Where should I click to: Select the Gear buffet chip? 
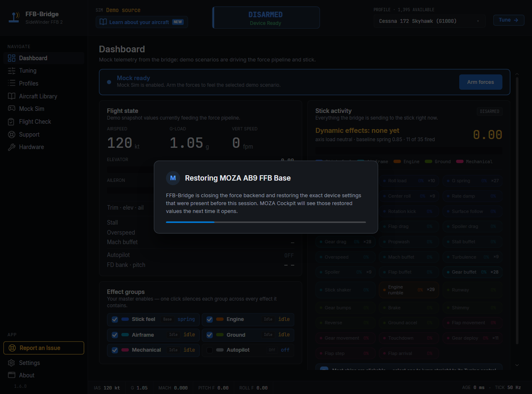click(473, 272)
